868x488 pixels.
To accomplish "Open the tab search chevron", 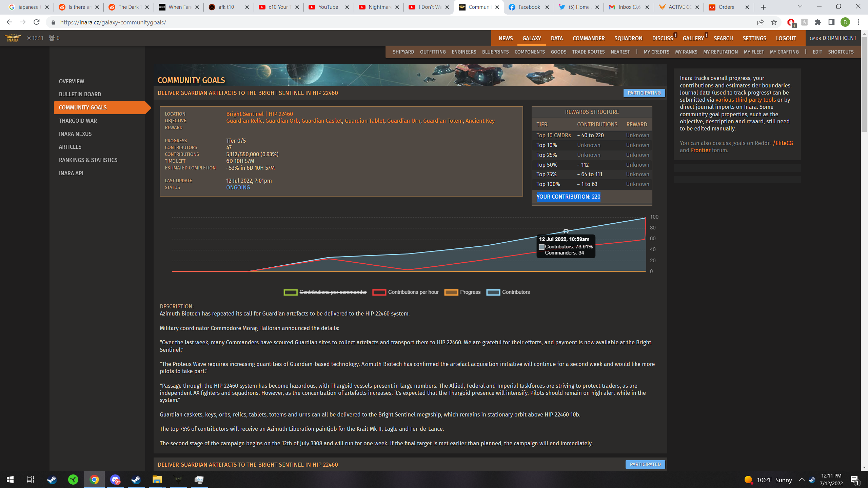I will click(x=800, y=7).
